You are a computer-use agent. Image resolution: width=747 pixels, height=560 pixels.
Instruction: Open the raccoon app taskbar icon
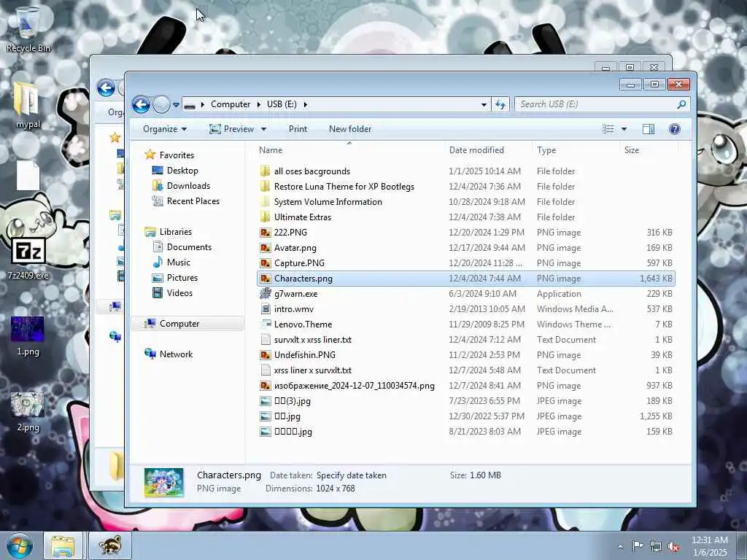click(109, 545)
